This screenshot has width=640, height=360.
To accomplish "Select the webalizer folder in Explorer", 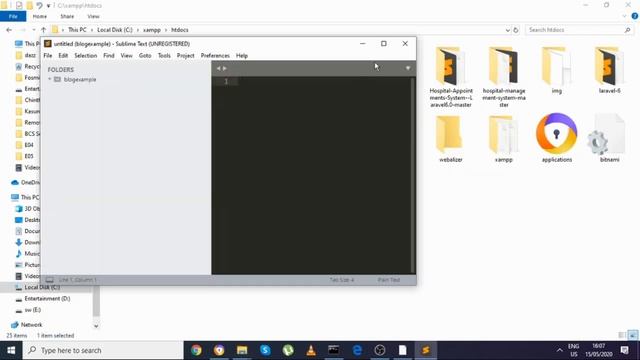I will click(x=451, y=139).
